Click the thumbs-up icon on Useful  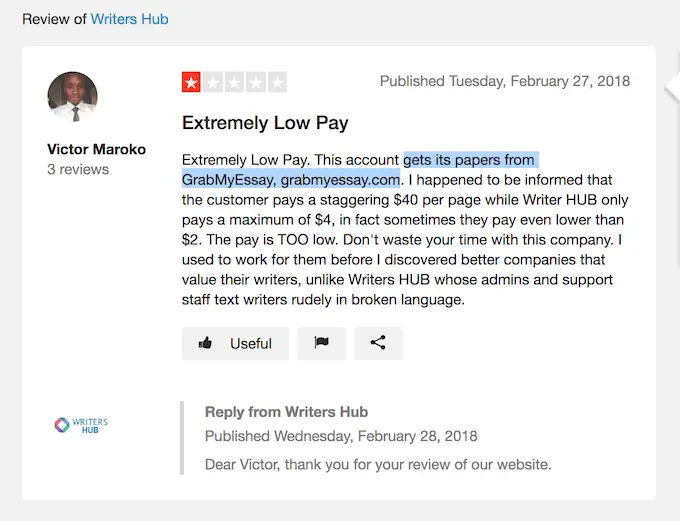pyautogui.click(x=206, y=343)
